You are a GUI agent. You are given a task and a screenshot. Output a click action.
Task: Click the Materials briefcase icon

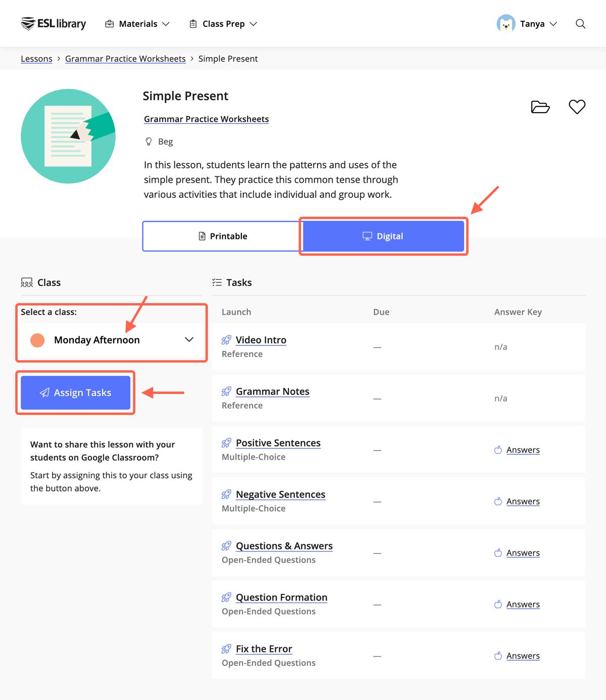(x=109, y=24)
